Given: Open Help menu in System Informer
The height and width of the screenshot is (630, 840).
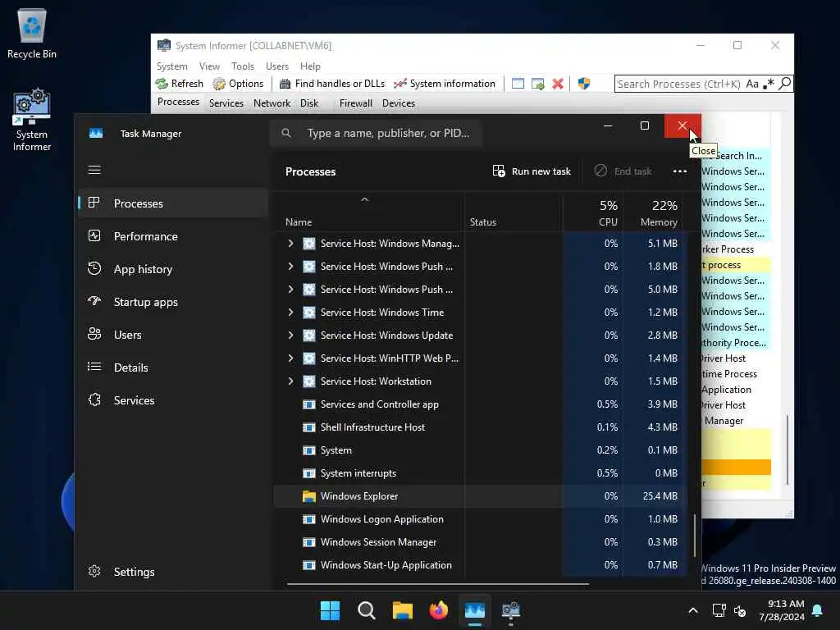Looking at the screenshot, I should (x=310, y=66).
